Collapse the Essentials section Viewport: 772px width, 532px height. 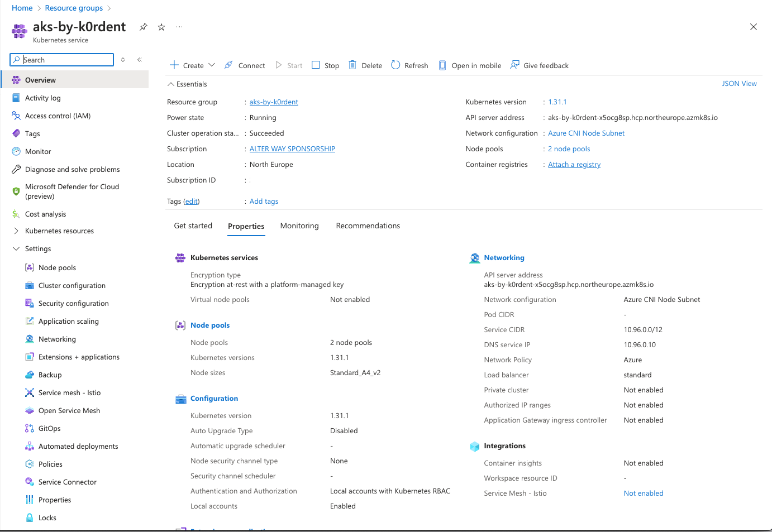(171, 84)
